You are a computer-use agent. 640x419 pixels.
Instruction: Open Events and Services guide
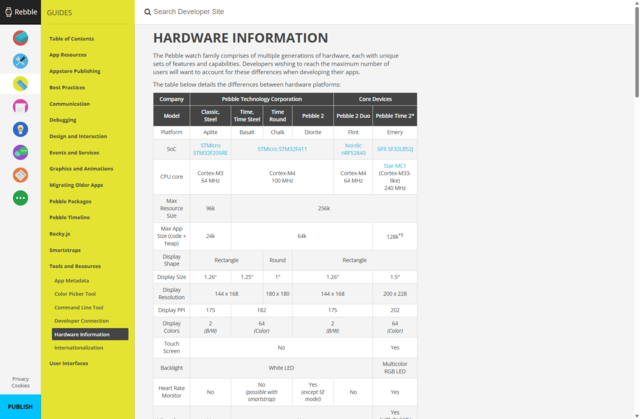[74, 153]
